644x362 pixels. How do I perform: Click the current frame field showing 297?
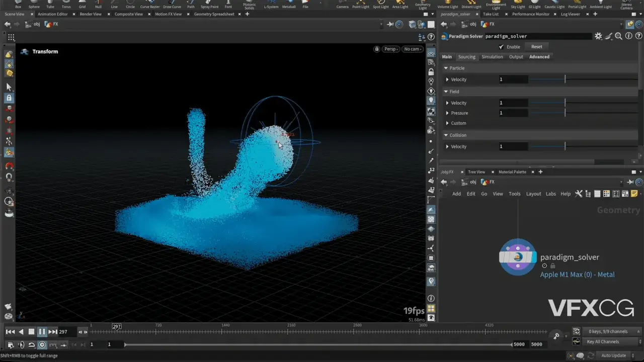coord(66,332)
